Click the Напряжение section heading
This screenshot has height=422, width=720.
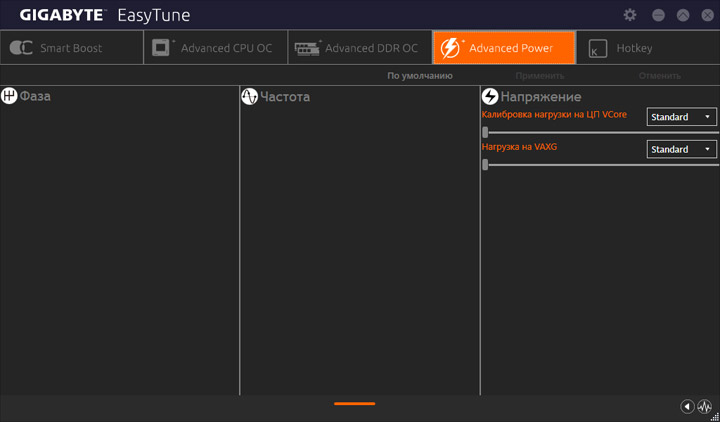[541, 97]
